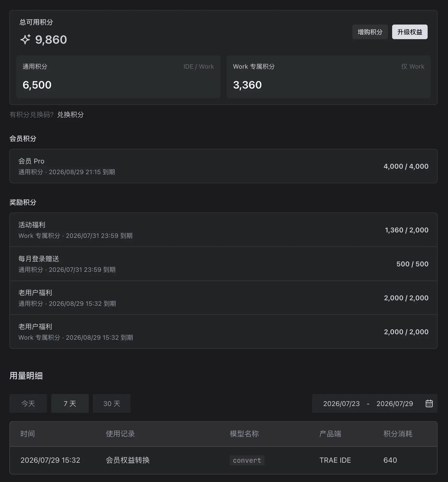Image resolution: width=448 pixels, height=482 pixels.
Task: Click the 积分消耗 column header
Action: click(x=398, y=434)
